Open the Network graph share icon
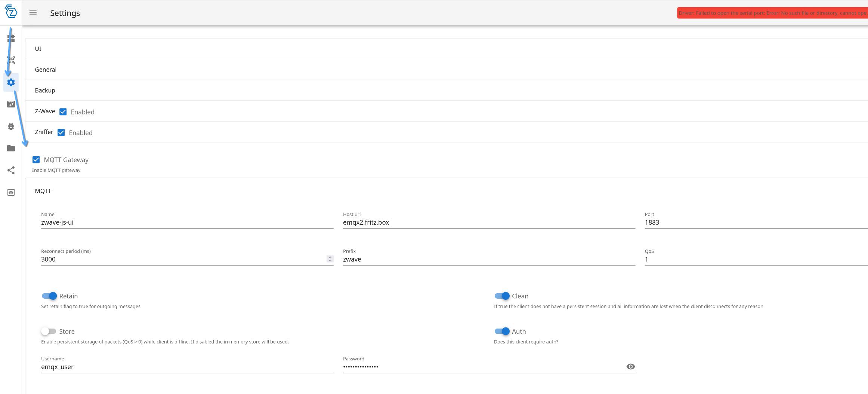Viewport: 868px width, 394px height. click(11, 170)
